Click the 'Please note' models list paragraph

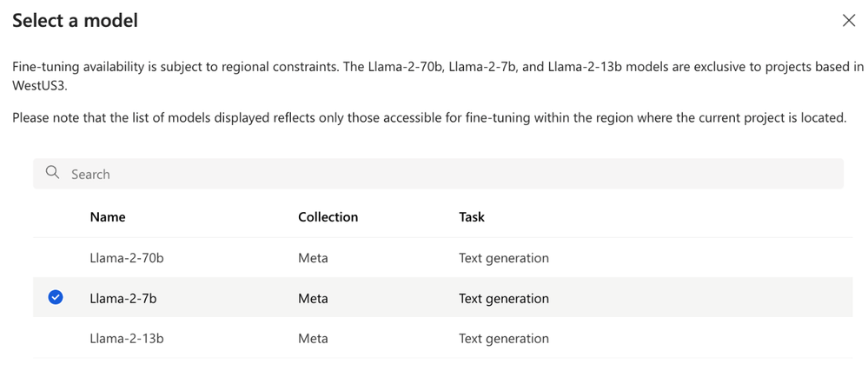pos(428,117)
